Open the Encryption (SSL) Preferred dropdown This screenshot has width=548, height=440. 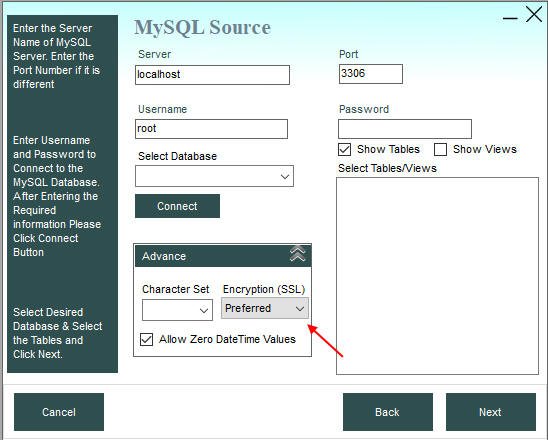(x=265, y=308)
